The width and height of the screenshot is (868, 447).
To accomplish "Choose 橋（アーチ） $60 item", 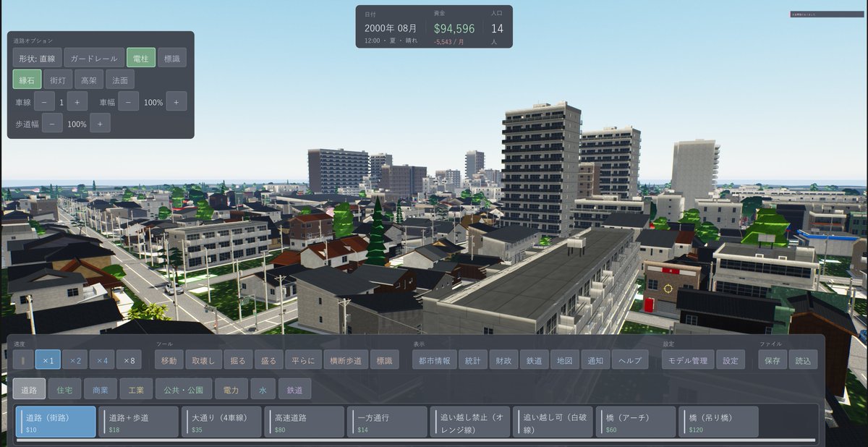I will (x=636, y=422).
